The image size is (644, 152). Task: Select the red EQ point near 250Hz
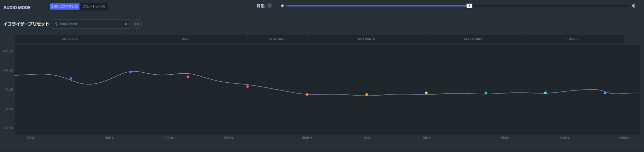[x=248, y=86]
